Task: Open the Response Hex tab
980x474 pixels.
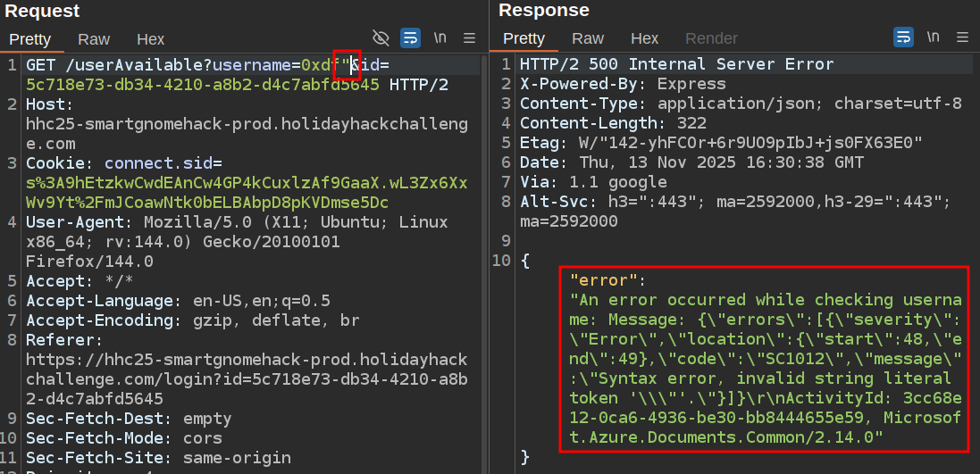Action: pyautogui.click(x=644, y=38)
